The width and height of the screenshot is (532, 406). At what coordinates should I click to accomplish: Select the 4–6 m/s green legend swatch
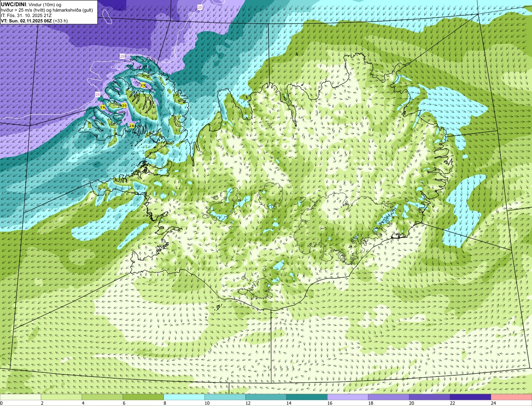click(x=103, y=397)
